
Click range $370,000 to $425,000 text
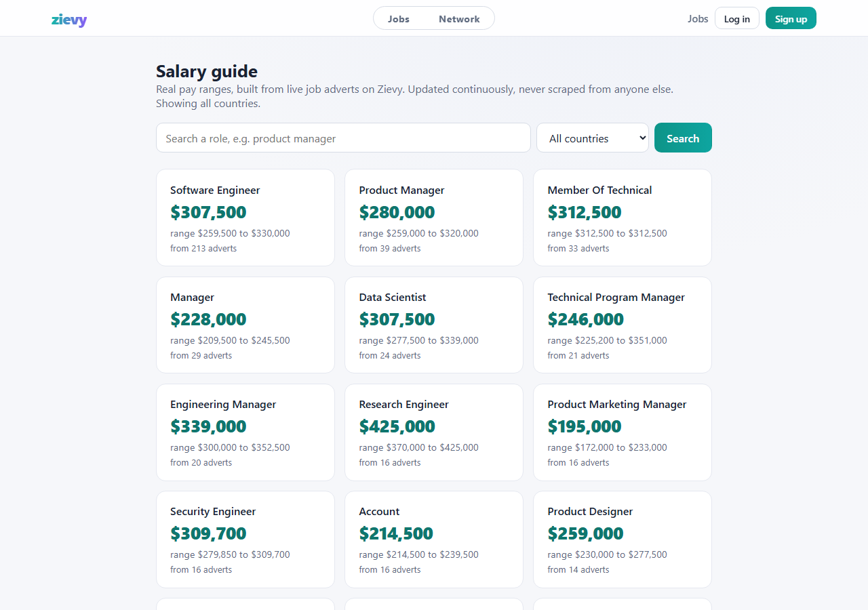418,447
